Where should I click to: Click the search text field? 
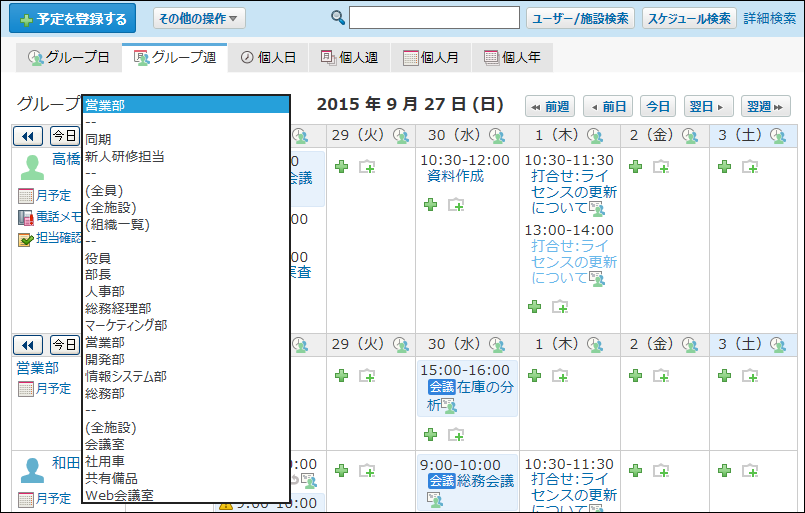tap(434, 18)
